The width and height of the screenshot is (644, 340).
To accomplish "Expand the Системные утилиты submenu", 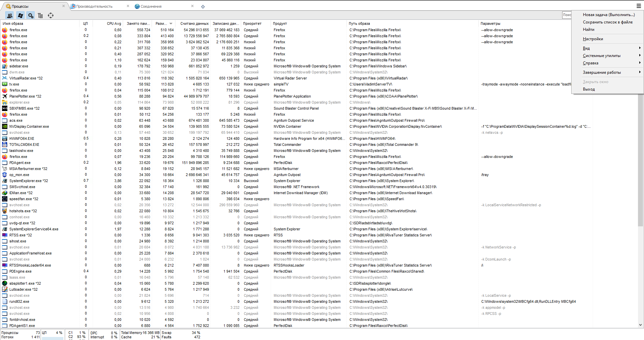I will [607, 56].
